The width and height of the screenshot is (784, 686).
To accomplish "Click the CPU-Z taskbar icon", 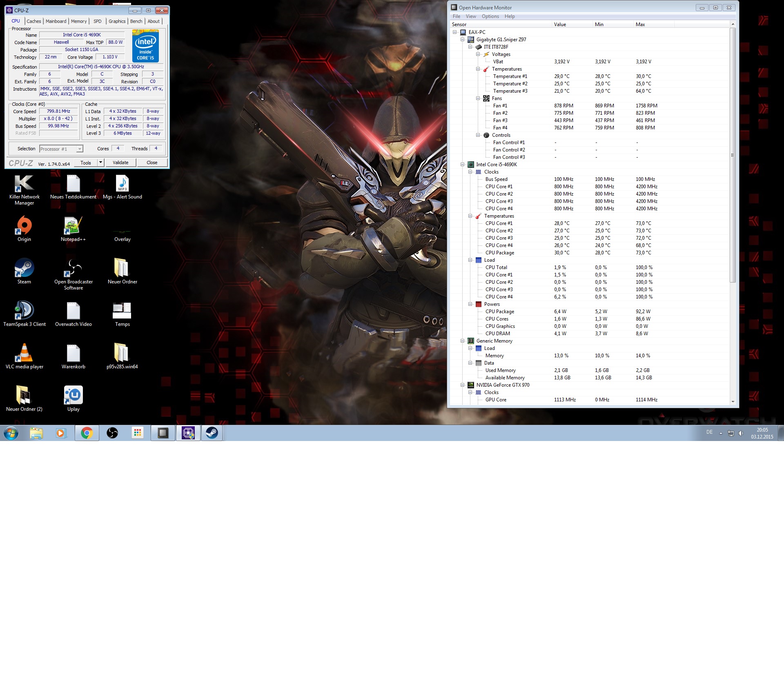I will [188, 433].
